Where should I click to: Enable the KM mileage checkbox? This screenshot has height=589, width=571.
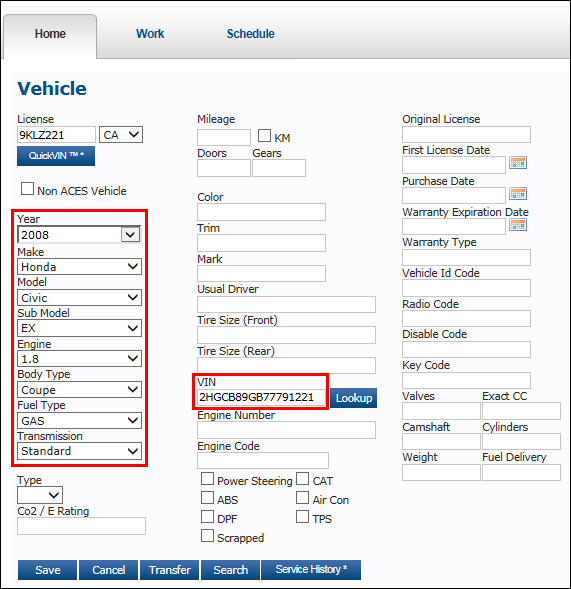point(264,136)
